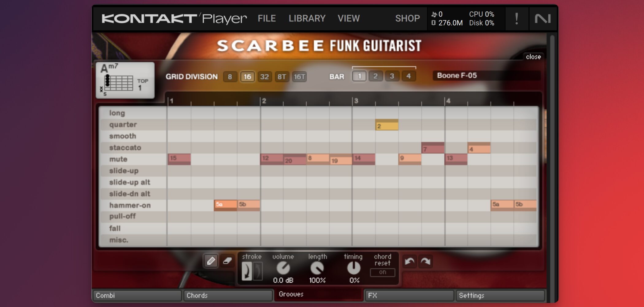The image size is (644, 307).
Task: Switch to the Settings tab
Action: [x=500, y=295]
